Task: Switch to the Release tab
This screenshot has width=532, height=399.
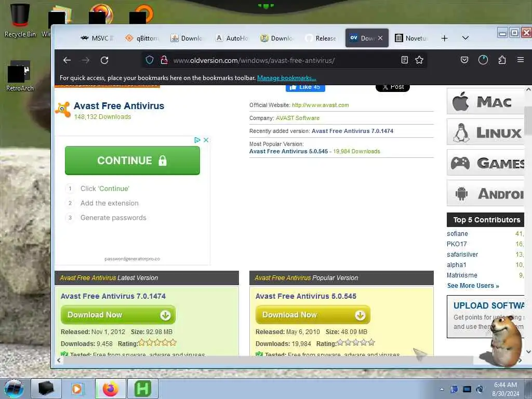Action: click(321, 38)
